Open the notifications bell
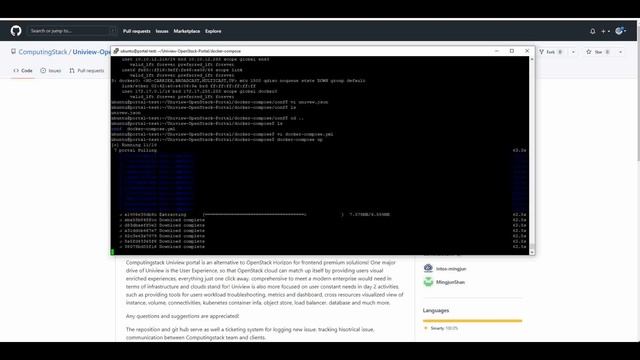The image size is (640, 360). pos(593,31)
